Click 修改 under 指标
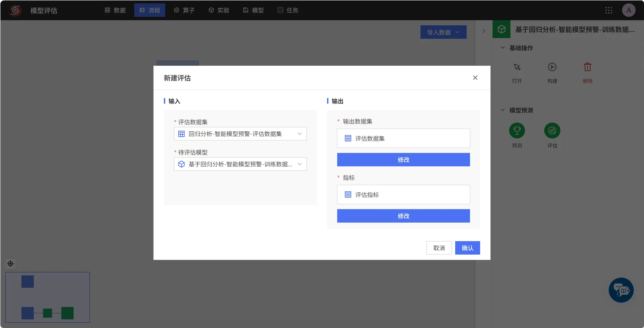 click(404, 216)
